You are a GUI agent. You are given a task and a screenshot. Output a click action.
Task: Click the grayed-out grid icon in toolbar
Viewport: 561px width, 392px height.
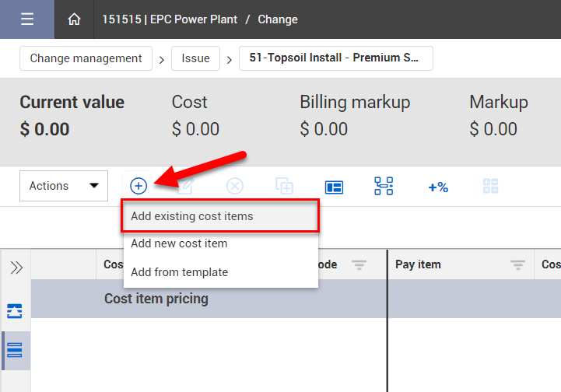coord(490,186)
